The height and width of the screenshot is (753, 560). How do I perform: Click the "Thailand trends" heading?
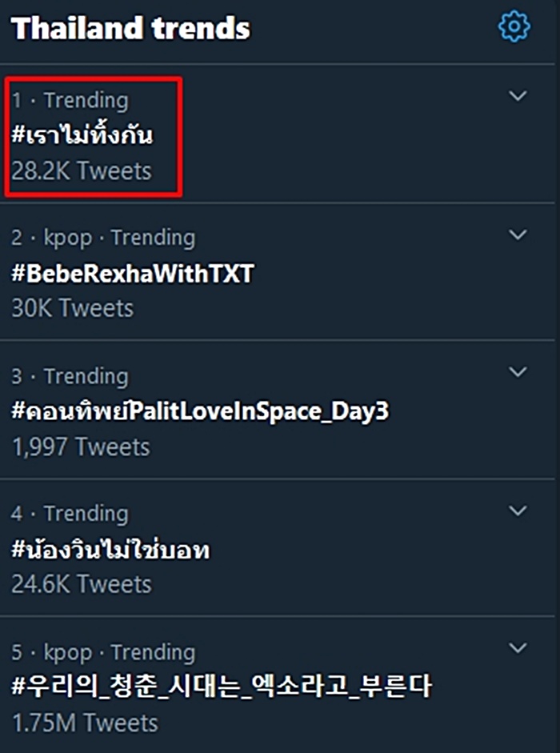[x=131, y=29]
